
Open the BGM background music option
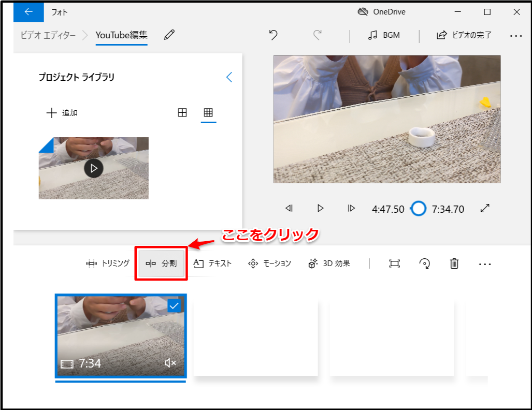384,35
